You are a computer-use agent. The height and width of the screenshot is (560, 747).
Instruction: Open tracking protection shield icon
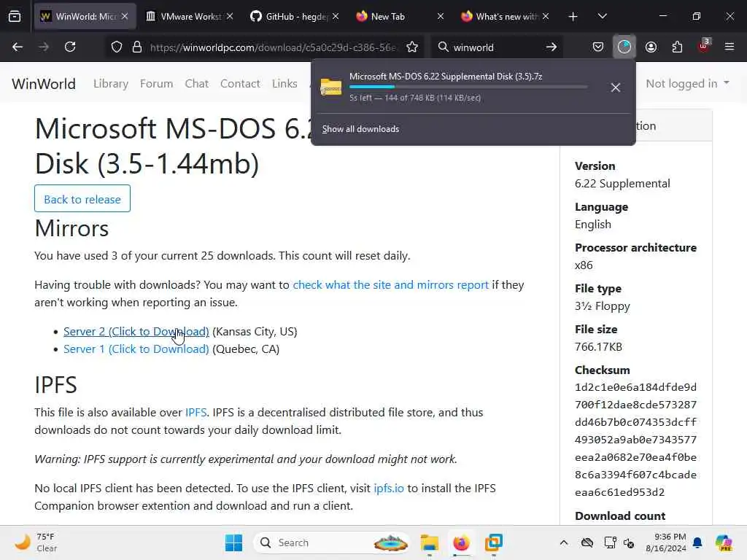pyautogui.click(x=117, y=47)
